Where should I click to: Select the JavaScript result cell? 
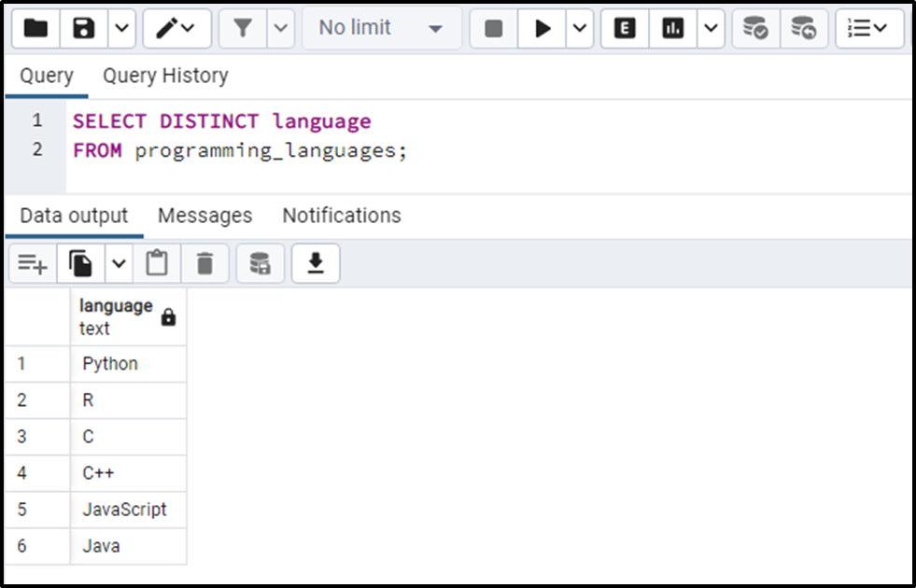click(x=128, y=510)
